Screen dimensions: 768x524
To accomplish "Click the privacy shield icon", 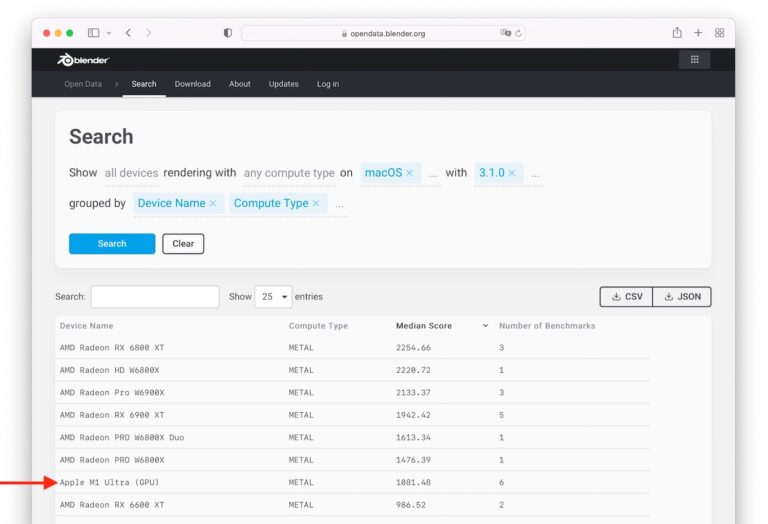I will coord(228,33).
